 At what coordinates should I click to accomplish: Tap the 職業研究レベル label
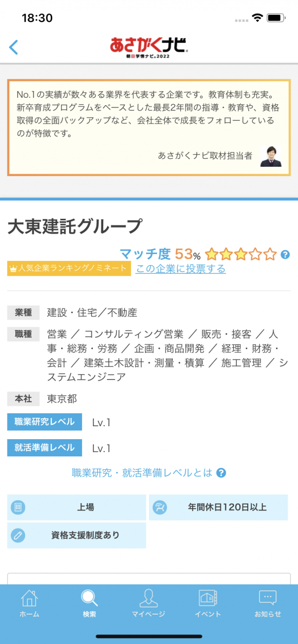45,422
